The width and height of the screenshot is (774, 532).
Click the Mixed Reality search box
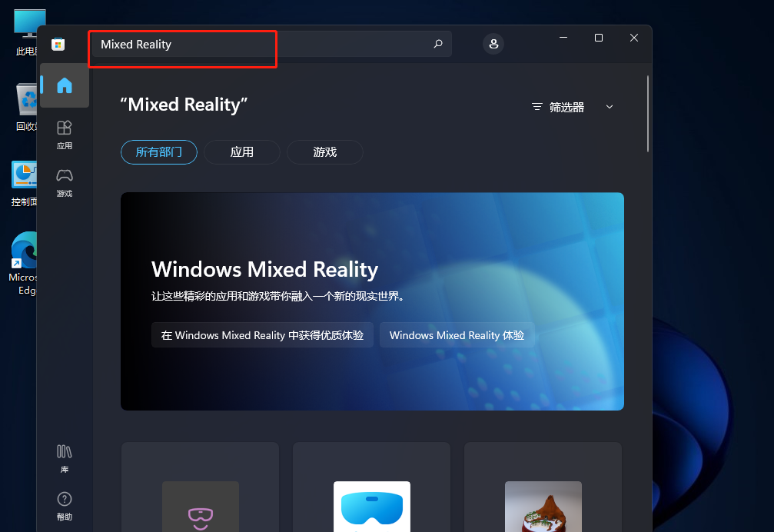(x=261, y=45)
